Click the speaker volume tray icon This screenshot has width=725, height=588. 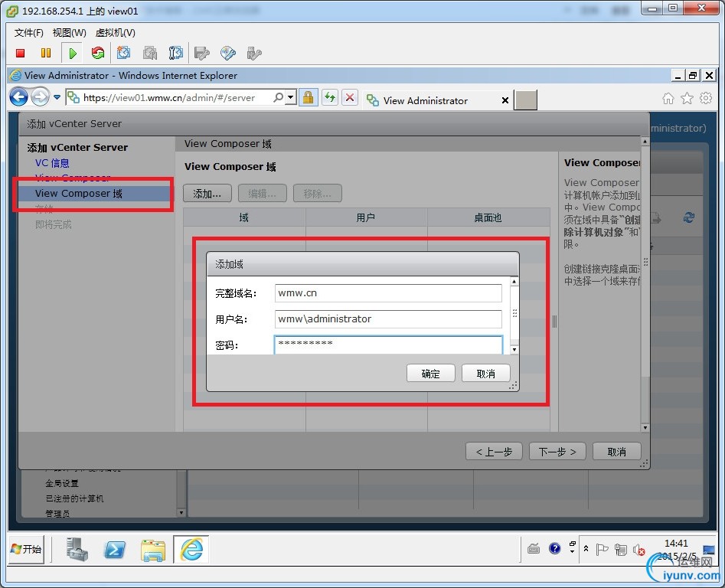click(x=639, y=549)
